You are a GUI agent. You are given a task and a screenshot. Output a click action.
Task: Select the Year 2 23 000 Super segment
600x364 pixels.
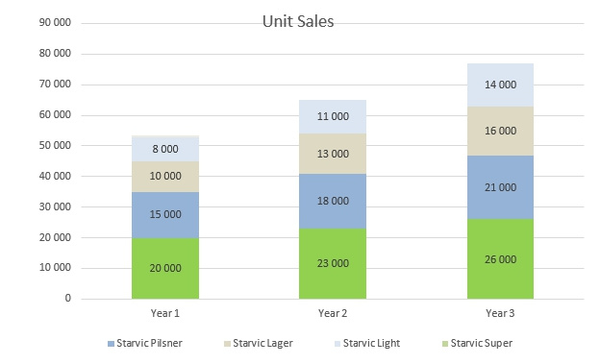pos(333,264)
